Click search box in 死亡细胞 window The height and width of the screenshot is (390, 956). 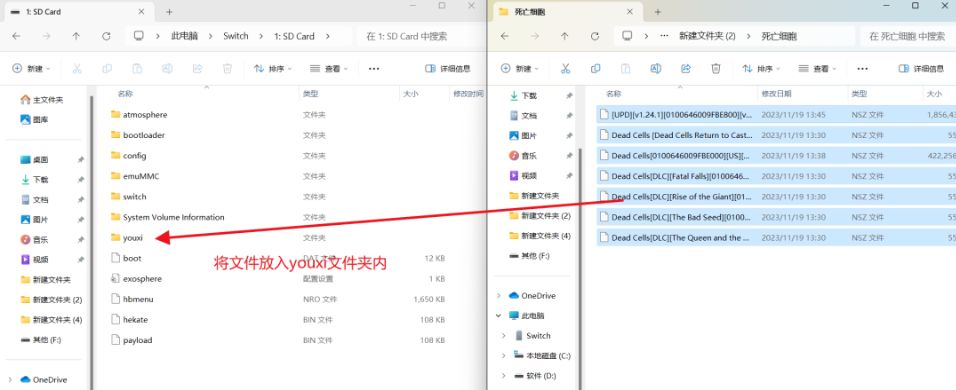click(908, 36)
